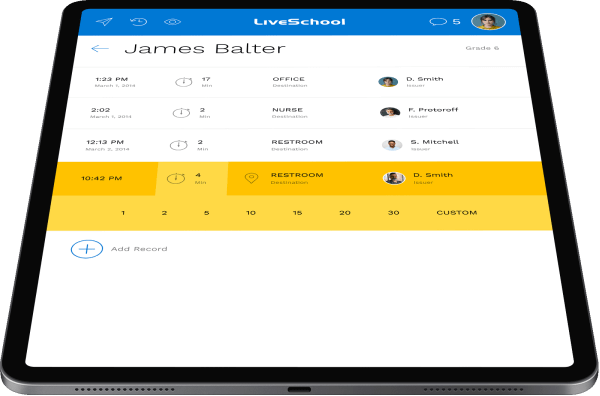Go back using the arrow beside James Balter

(x=100, y=49)
